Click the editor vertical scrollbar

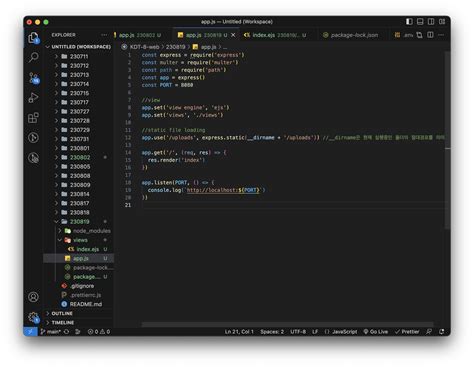[447, 140]
